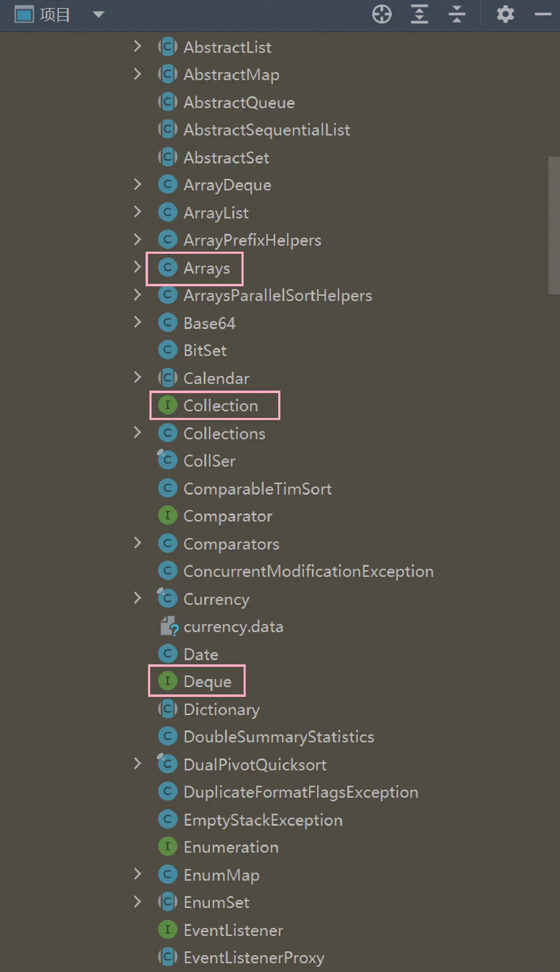Click the class icon beside BitSet
Screen dimensions: 560x972
click(168, 350)
